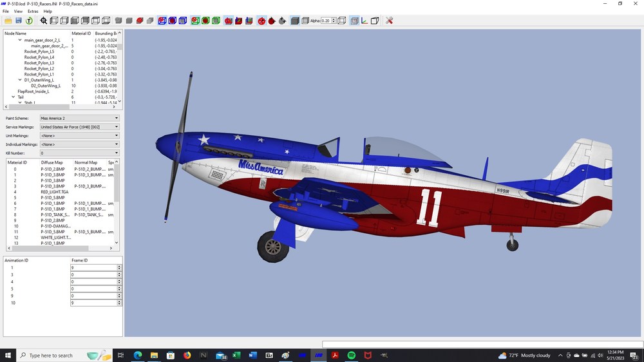Open the Paint Scheme dropdown
Viewport: 644px width, 362px height.
click(79, 119)
